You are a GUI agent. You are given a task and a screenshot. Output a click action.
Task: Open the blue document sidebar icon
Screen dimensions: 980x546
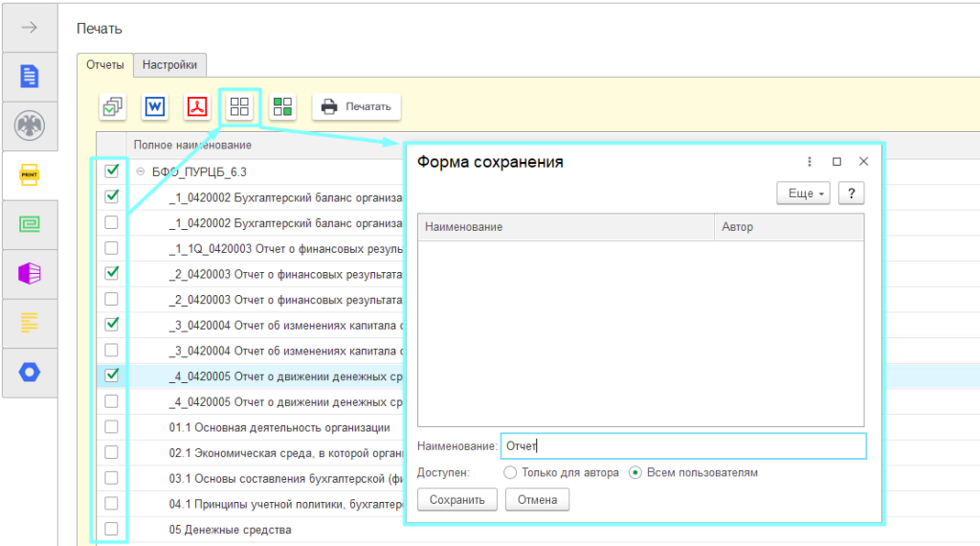pyautogui.click(x=30, y=76)
